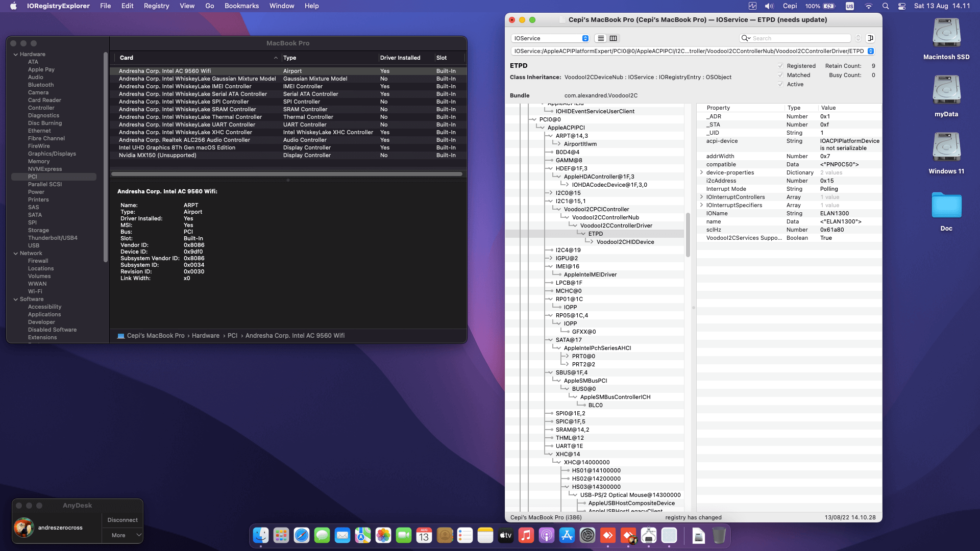The image size is (980, 551).
Task: Open the IOService plane dropdown
Action: pyautogui.click(x=550, y=38)
